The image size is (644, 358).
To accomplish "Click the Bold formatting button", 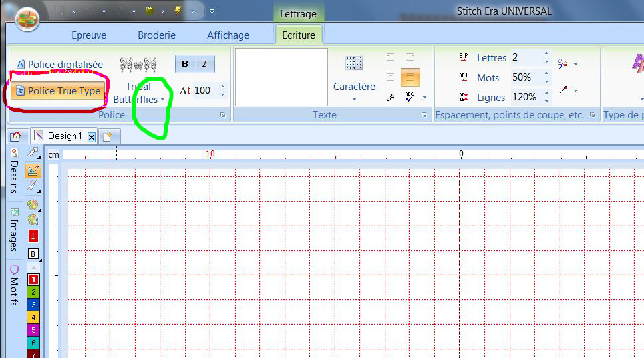I will point(184,64).
